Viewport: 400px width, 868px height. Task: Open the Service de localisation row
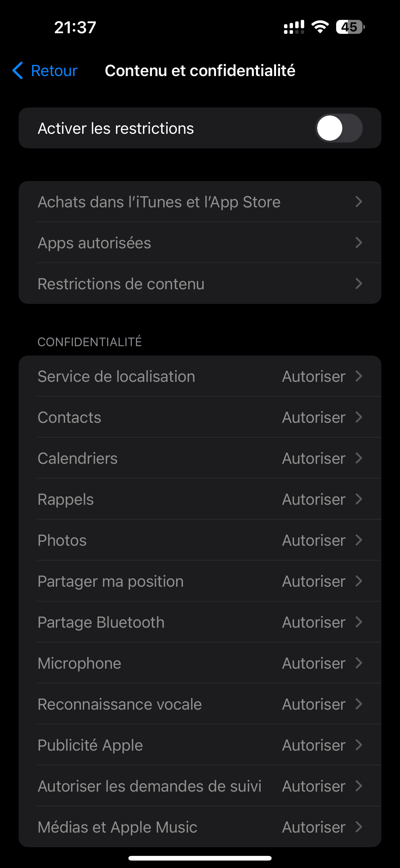pyautogui.click(x=200, y=376)
